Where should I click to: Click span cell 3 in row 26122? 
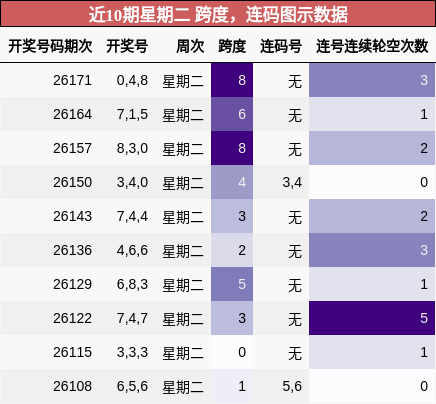[x=232, y=318]
